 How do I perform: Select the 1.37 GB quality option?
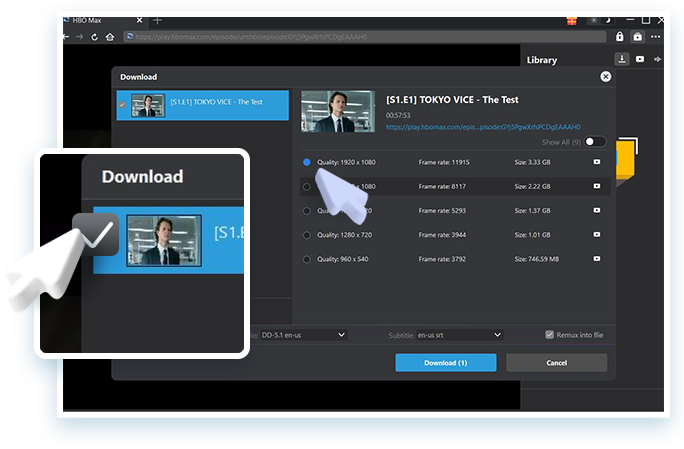coord(307,211)
